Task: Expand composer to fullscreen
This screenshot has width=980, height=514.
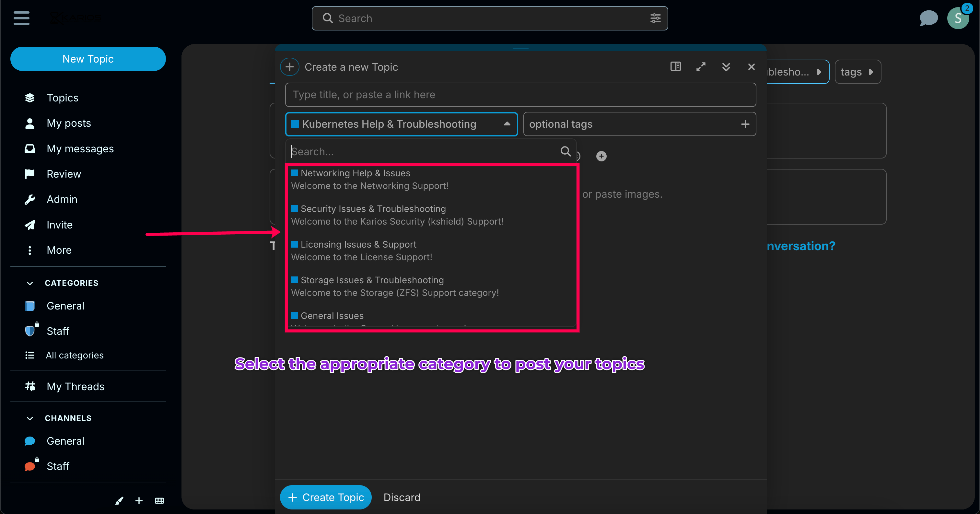Action: (701, 66)
